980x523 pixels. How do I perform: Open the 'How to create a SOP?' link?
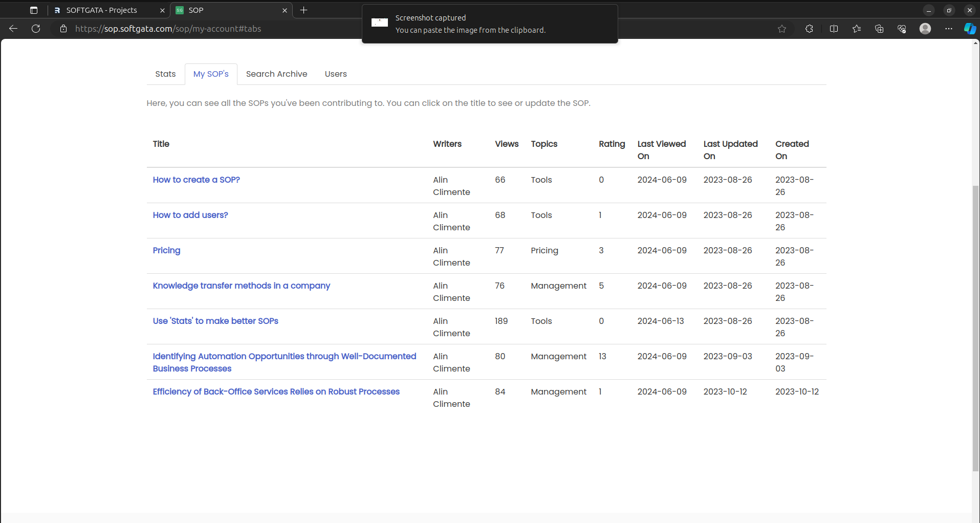click(196, 180)
